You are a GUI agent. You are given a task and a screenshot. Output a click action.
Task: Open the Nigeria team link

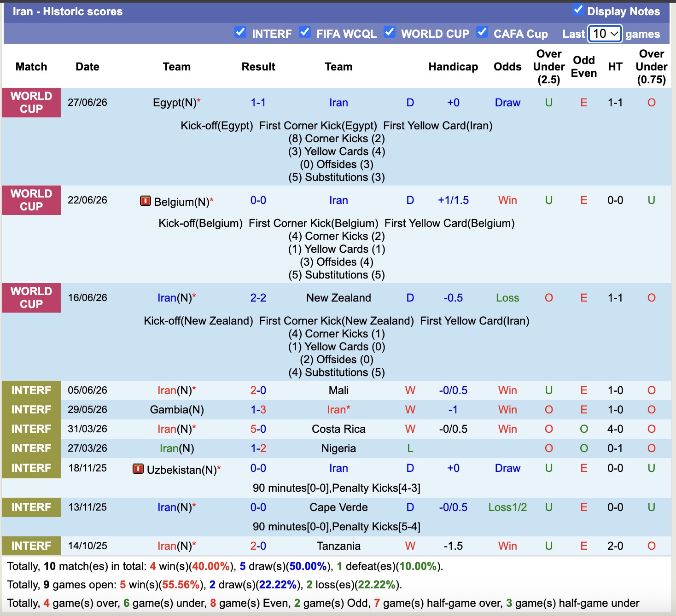[x=338, y=448]
